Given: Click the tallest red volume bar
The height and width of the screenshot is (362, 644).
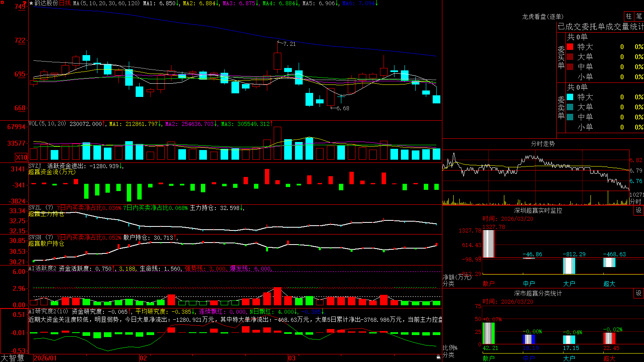Looking at the screenshot, I should point(277,143).
